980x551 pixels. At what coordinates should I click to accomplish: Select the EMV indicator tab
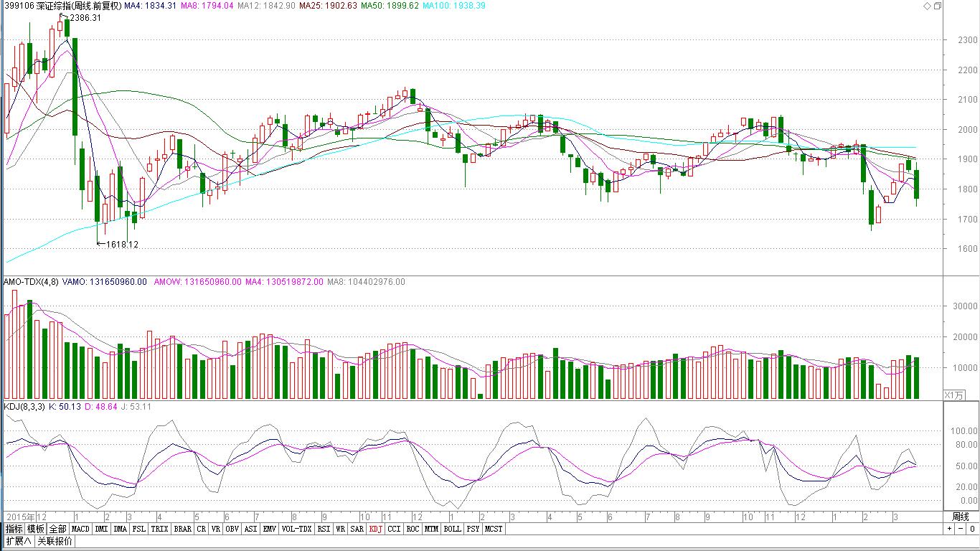coord(269,529)
